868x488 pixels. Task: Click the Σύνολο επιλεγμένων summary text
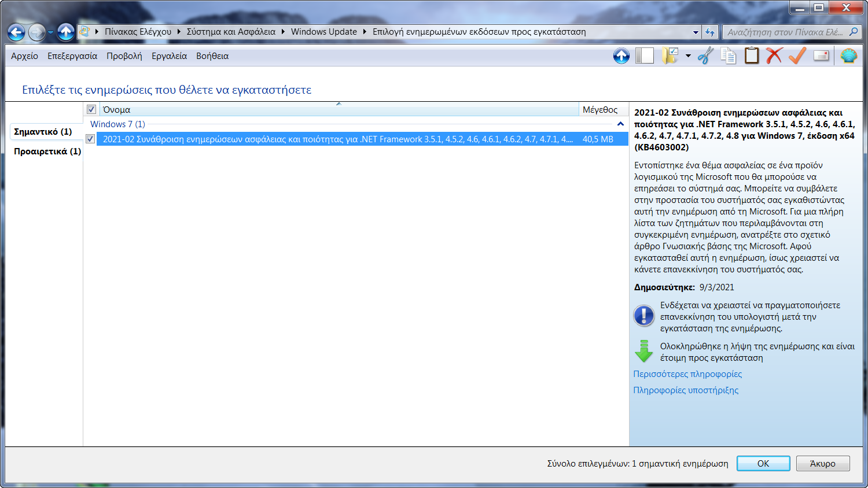pos(638,464)
